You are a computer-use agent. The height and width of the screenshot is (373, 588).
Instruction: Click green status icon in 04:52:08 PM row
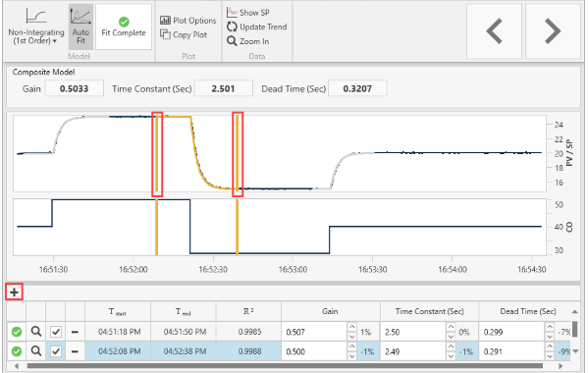(17, 351)
